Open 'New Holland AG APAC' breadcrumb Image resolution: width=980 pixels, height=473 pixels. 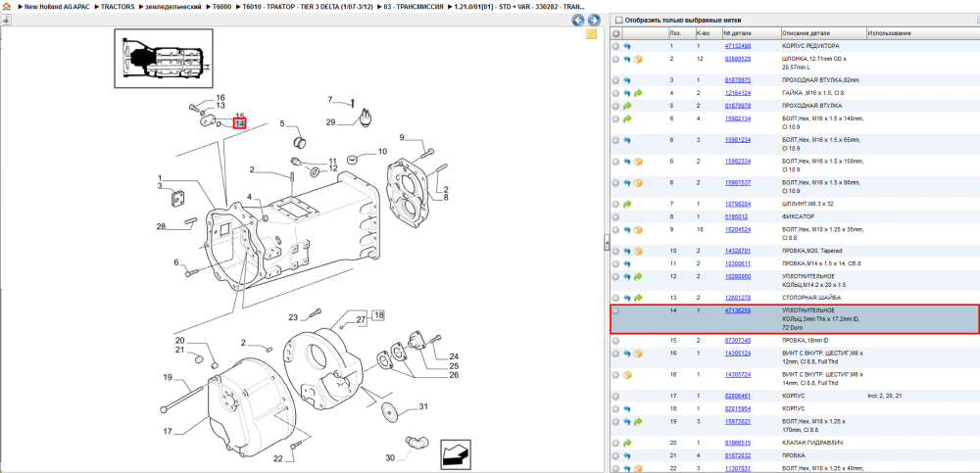point(55,6)
